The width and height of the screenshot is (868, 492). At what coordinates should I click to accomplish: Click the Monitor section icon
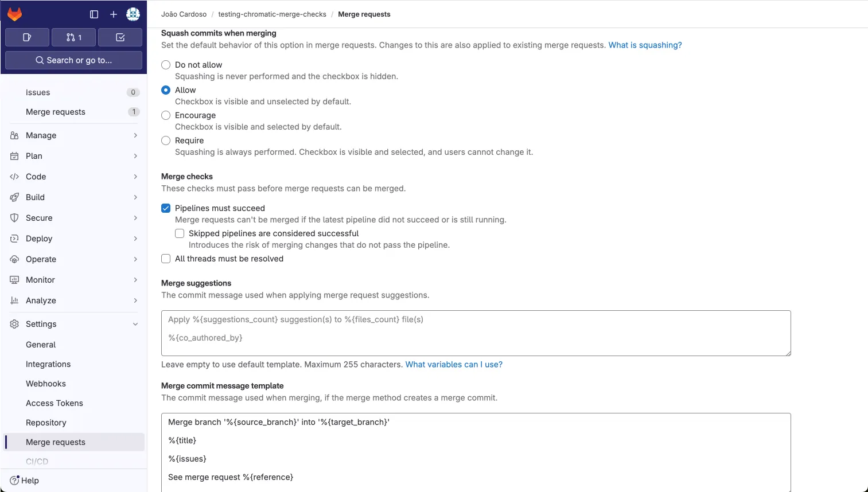pyautogui.click(x=14, y=280)
